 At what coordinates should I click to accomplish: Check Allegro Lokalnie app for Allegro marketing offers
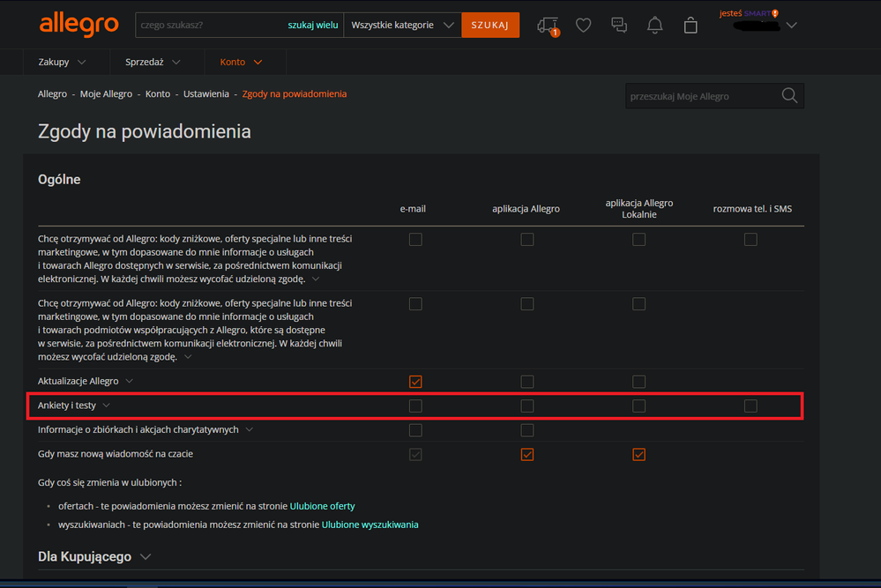[x=638, y=240]
